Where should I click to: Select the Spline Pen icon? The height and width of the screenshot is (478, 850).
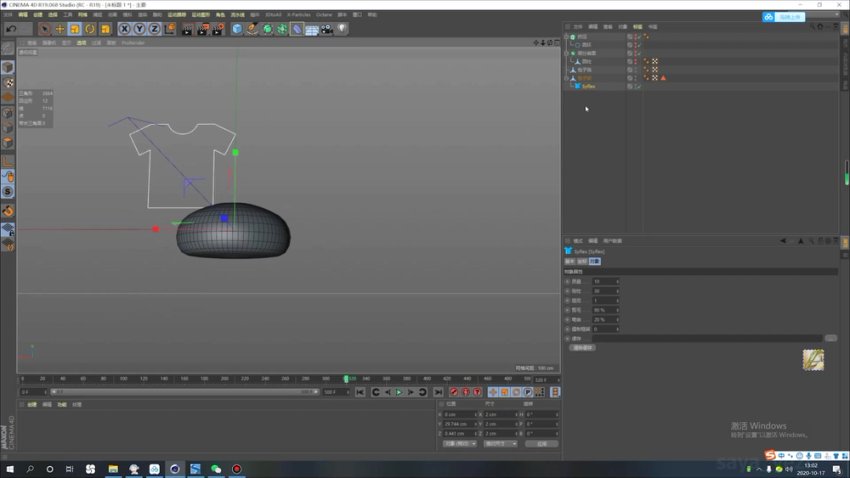[x=252, y=29]
